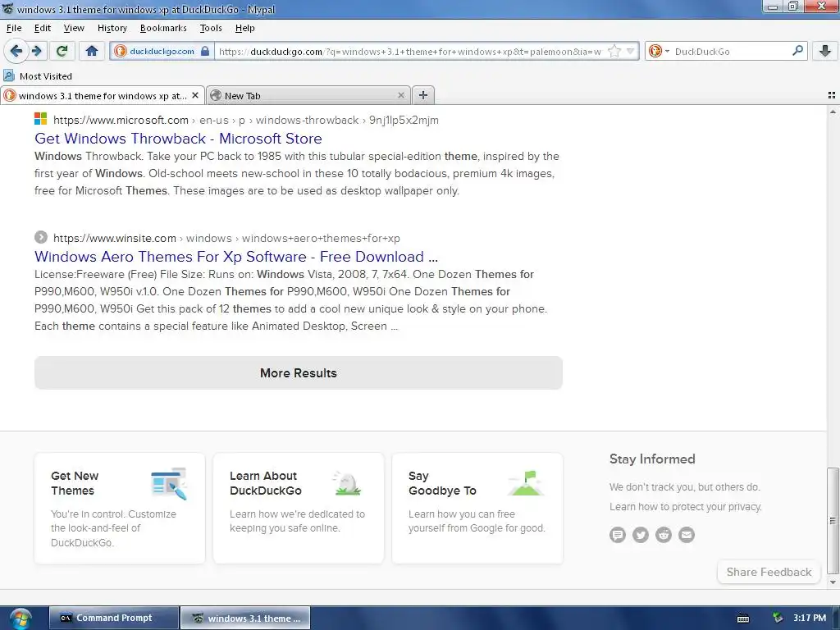Show the list all tabs grid icon

(832, 95)
